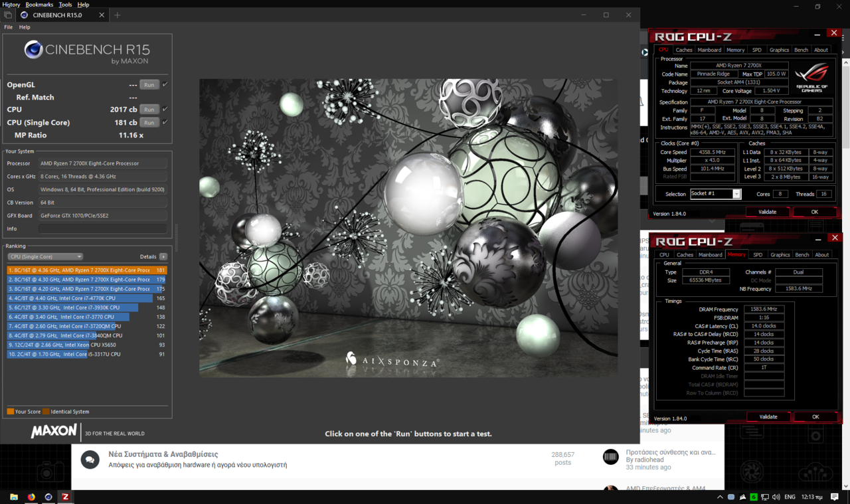This screenshot has width=850, height=504.
Task: Open the forum chat bubble icon
Action: coord(90,459)
